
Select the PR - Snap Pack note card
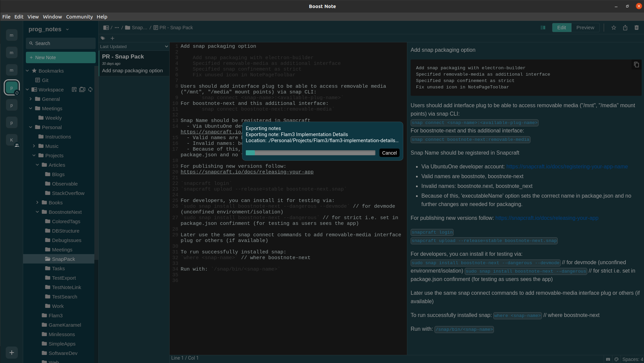tap(134, 64)
